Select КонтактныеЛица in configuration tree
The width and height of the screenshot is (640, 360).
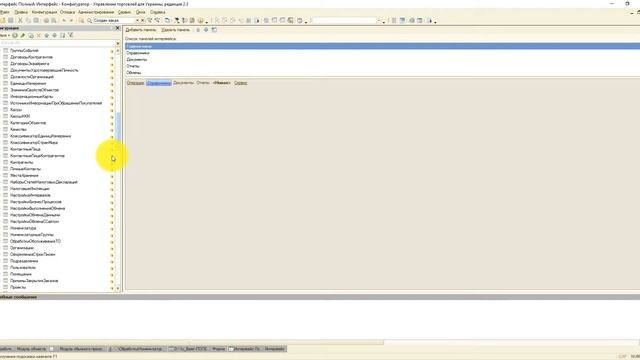click(x=25, y=149)
